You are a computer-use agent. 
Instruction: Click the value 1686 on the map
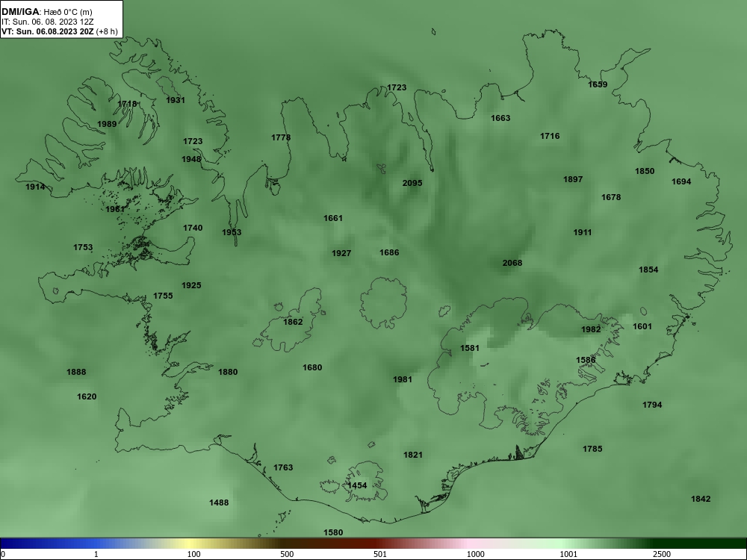389,253
